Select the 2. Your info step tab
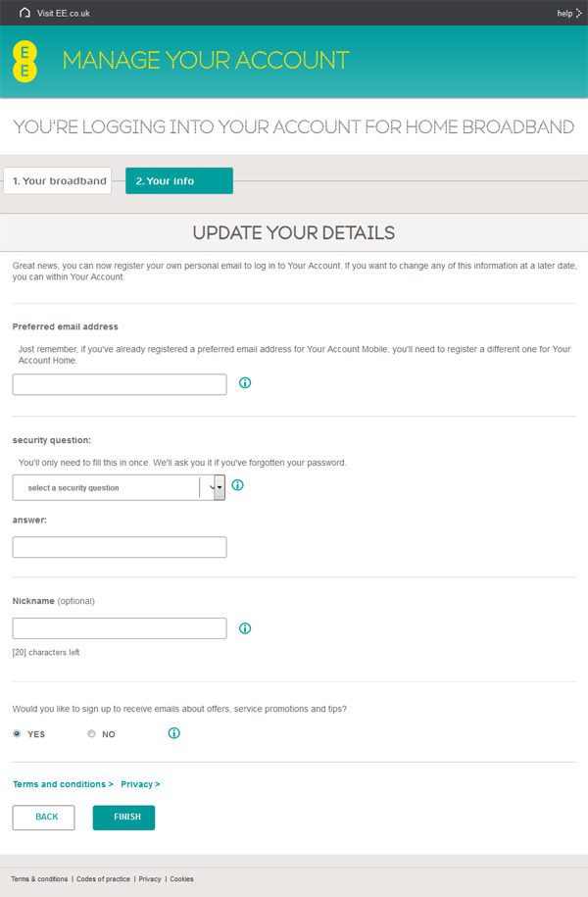 (x=179, y=180)
